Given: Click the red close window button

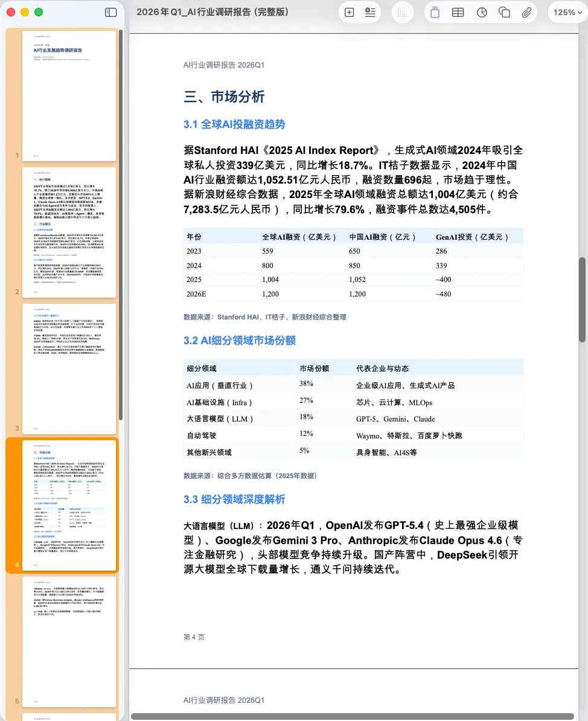Looking at the screenshot, I should (11, 13).
